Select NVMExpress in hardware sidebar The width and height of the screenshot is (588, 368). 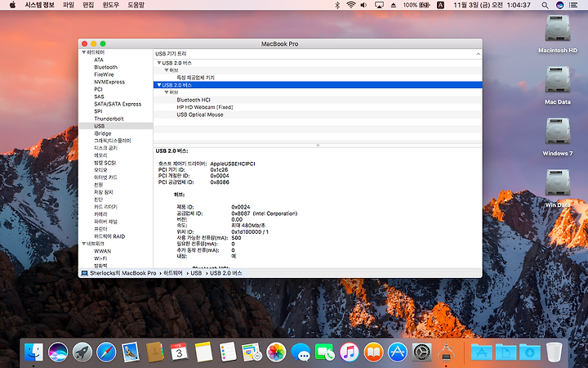pos(109,82)
